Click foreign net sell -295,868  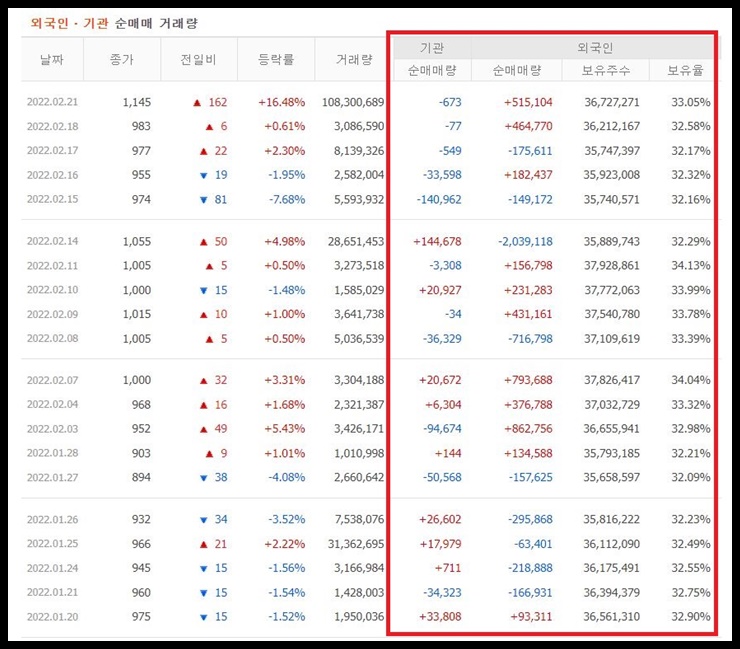530,520
